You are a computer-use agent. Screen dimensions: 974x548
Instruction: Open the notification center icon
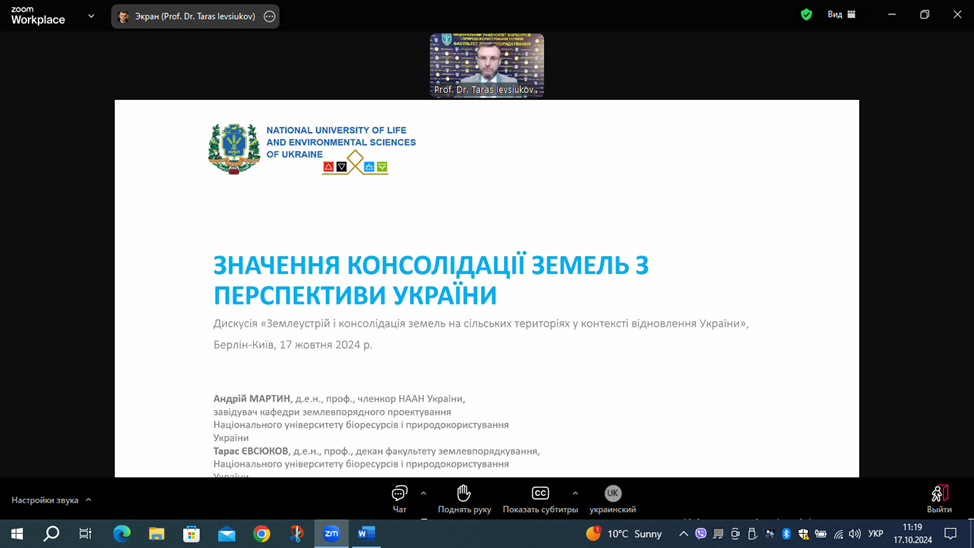point(950,534)
